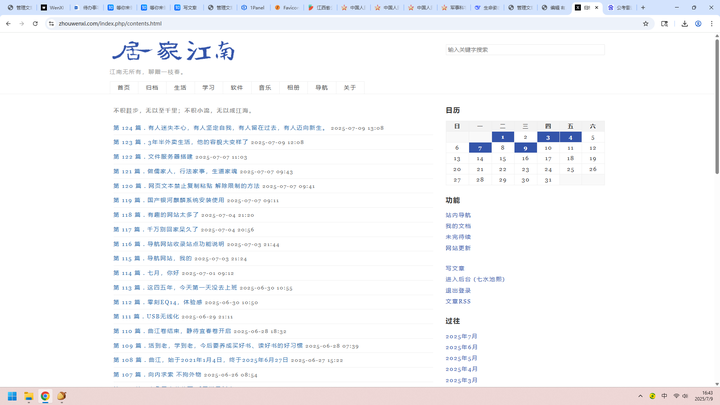
Task: Switch to the 1Panel browser tab
Action: (x=253, y=7)
